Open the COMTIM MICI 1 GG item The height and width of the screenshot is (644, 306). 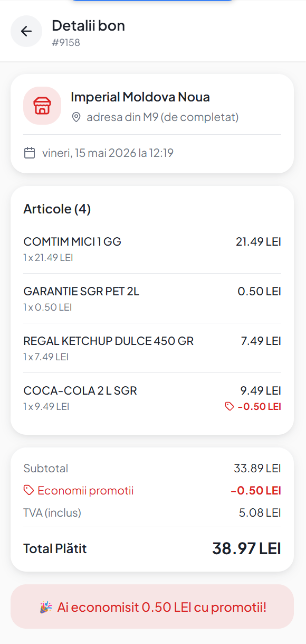[x=152, y=249]
